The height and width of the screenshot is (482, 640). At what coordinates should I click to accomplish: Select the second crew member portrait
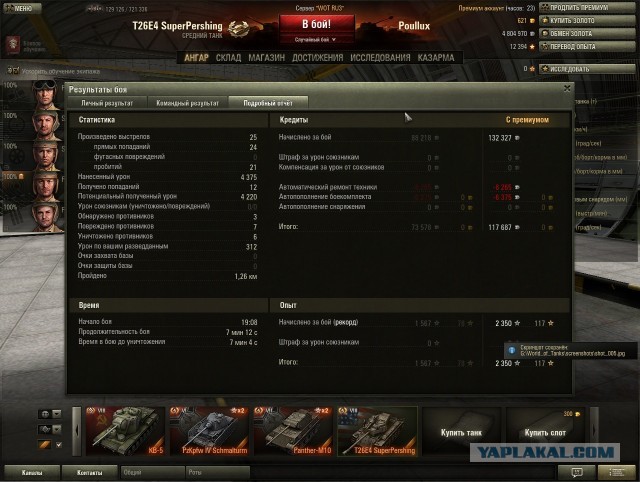[x=44, y=125]
